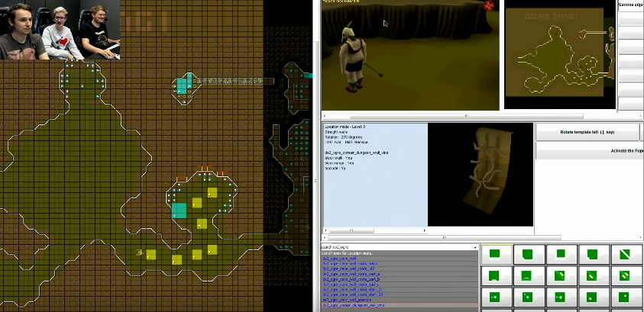Screen dimensions: 644x312
Task: Click the Location mode - Level 0 text
Action: pos(345,127)
